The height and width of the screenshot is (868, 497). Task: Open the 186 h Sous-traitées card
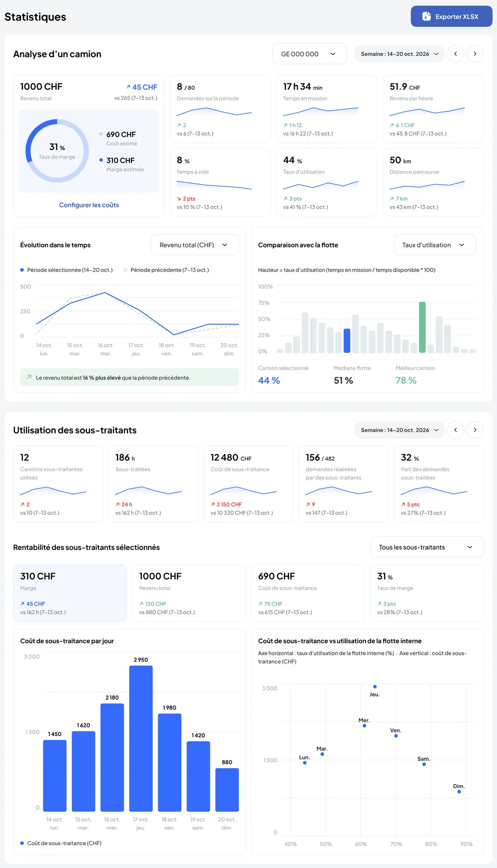click(153, 484)
